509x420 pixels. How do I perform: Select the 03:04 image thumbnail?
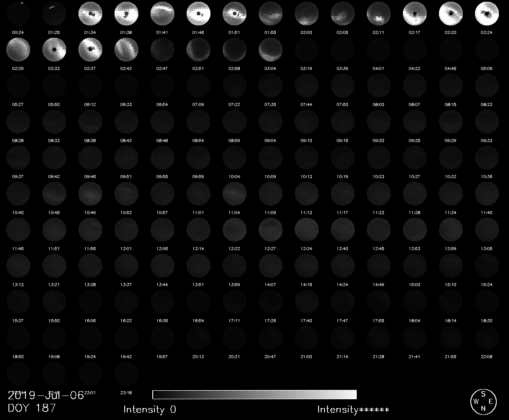coord(271,50)
